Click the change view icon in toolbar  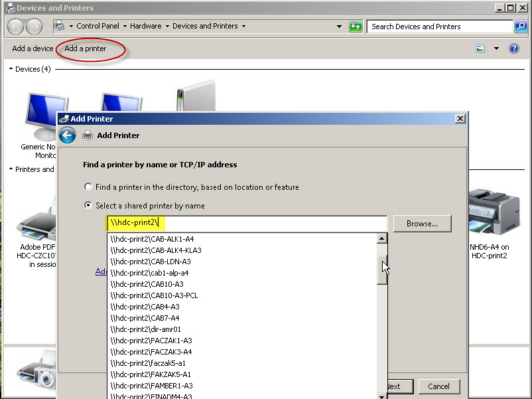(x=481, y=48)
